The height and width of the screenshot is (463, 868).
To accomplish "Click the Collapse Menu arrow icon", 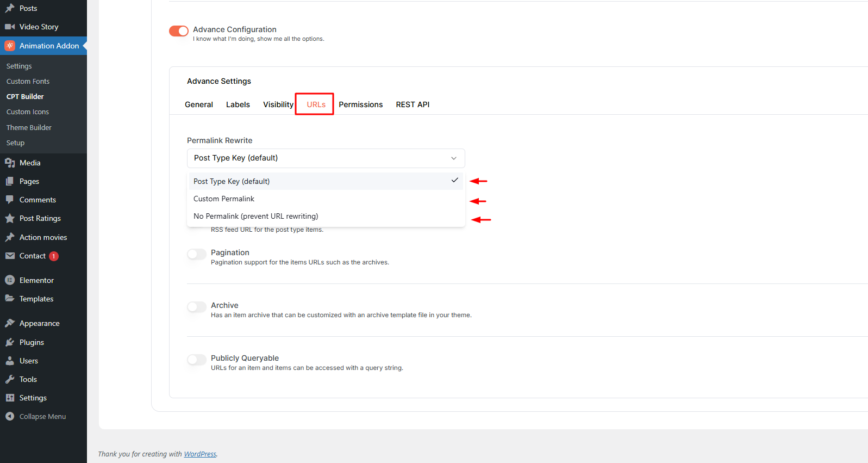I will (x=10, y=416).
